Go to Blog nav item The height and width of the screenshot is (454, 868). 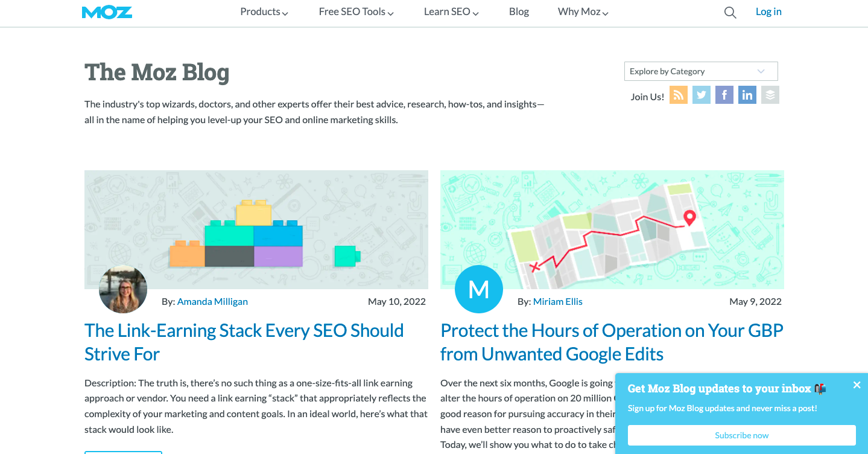[519, 12]
